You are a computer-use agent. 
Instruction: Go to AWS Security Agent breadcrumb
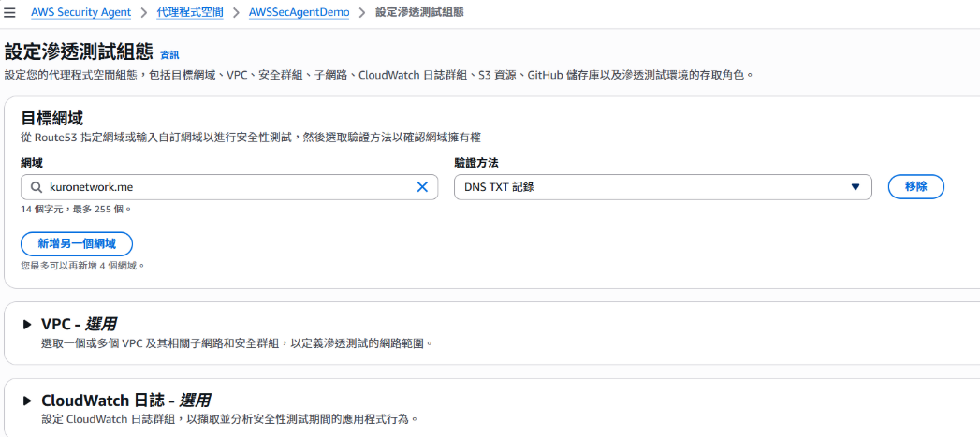click(81, 12)
